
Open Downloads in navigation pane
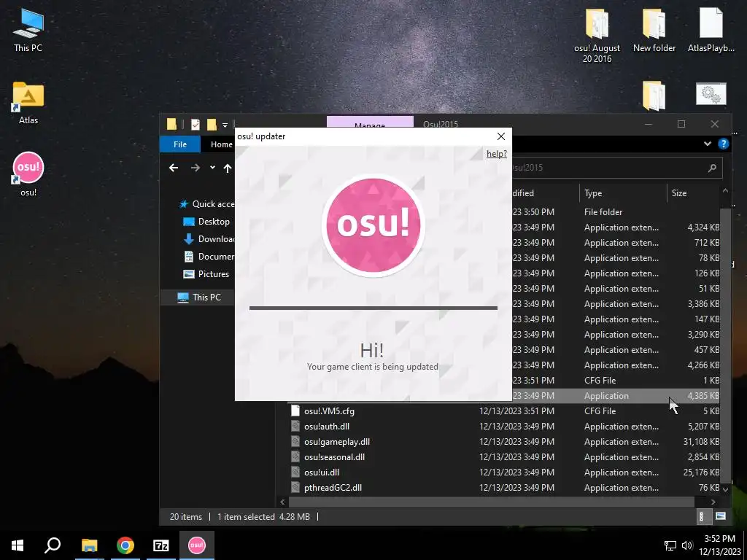click(x=209, y=239)
